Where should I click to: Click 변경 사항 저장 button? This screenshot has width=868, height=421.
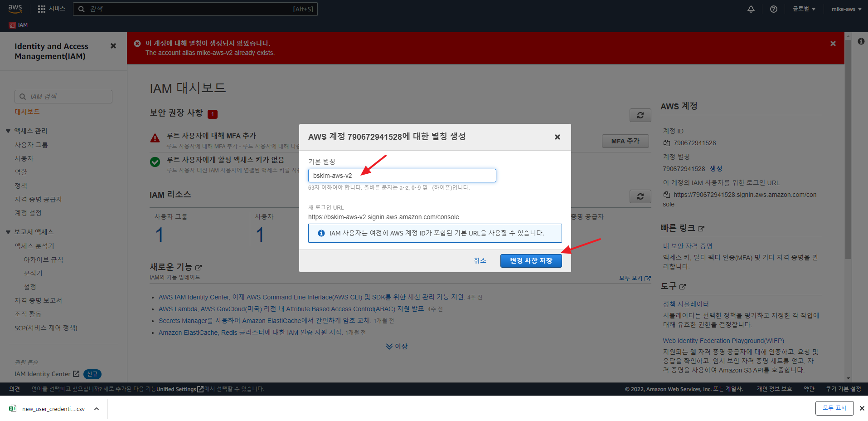pos(531,261)
